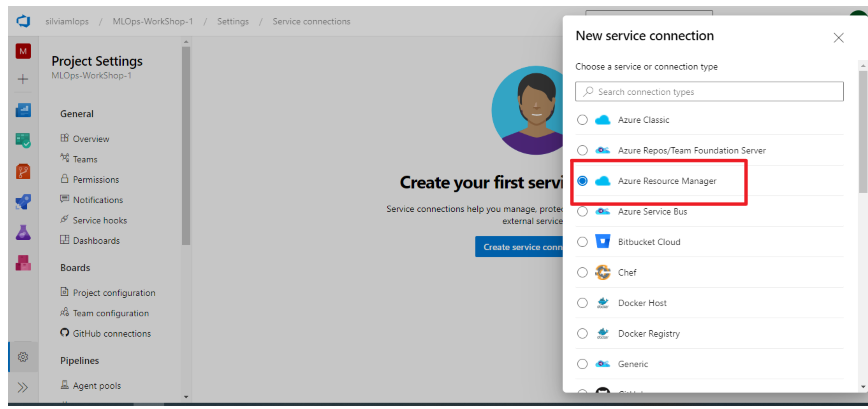Open the Artifacts package icon
Image resolution: width=868 pixels, height=409 pixels.
tap(23, 262)
